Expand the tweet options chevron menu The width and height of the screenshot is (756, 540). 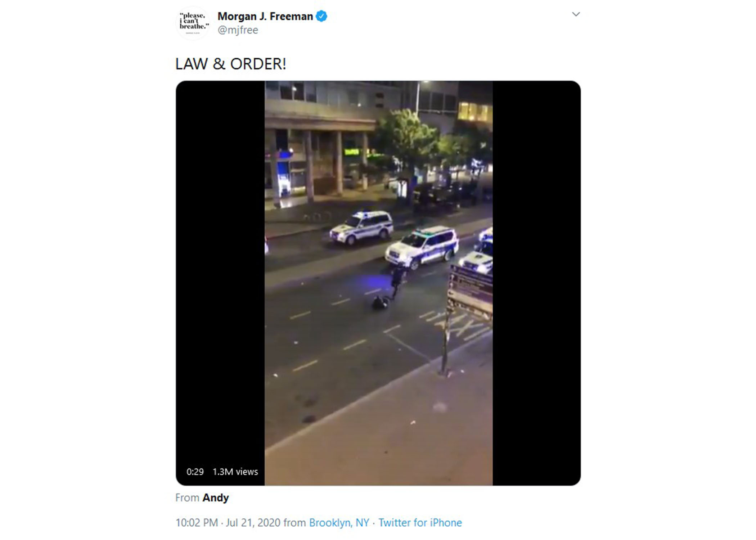pyautogui.click(x=576, y=14)
